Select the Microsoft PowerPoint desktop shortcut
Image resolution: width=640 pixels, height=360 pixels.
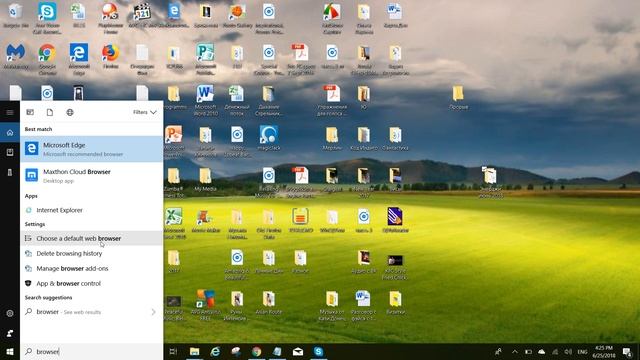tap(173, 142)
